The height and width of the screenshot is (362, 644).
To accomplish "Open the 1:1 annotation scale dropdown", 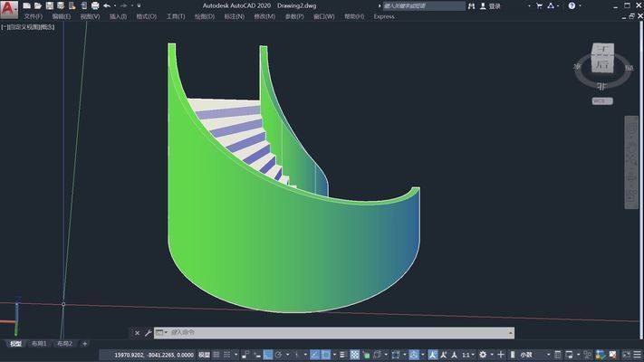I will [x=467, y=355].
